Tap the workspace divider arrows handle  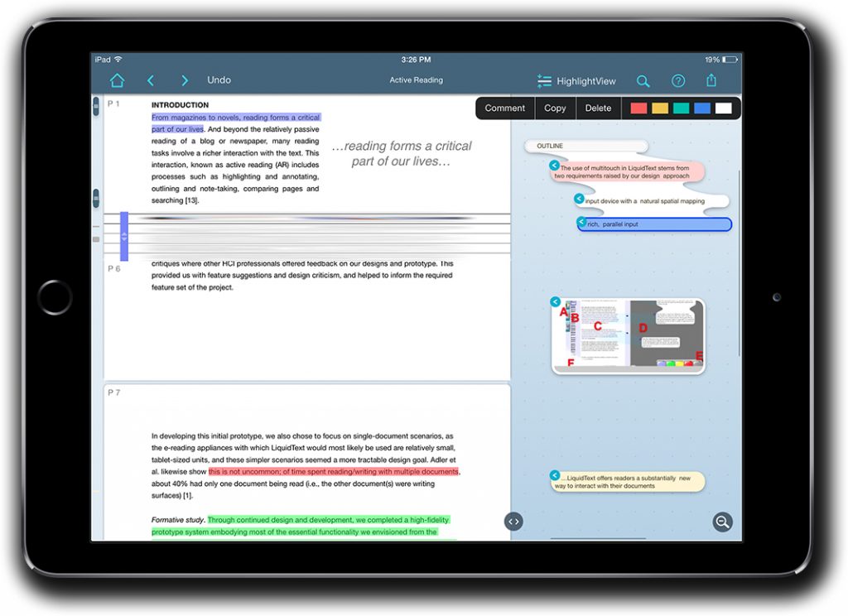click(513, 522)
